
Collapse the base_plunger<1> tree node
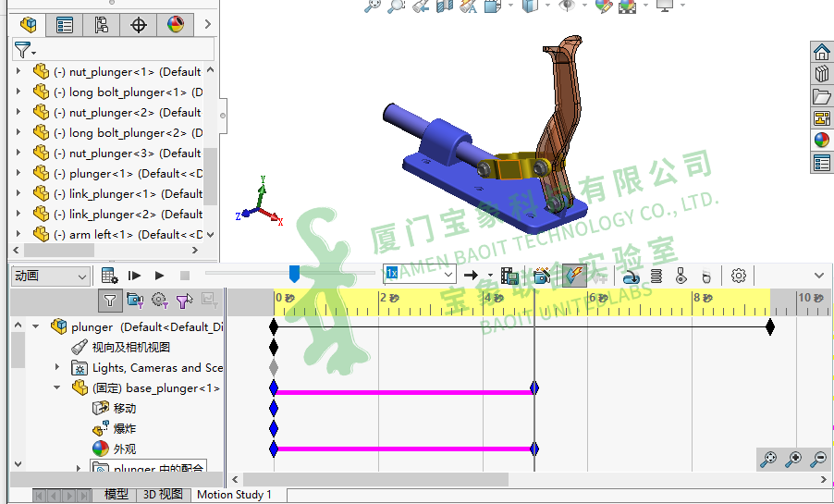(x=57, y=388)
